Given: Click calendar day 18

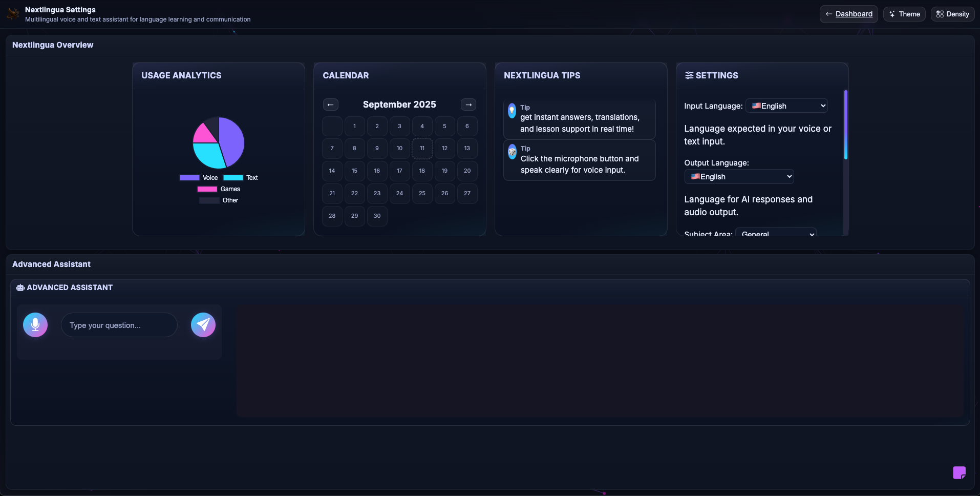Looking at the screenshot, I should tap(422, 171).
